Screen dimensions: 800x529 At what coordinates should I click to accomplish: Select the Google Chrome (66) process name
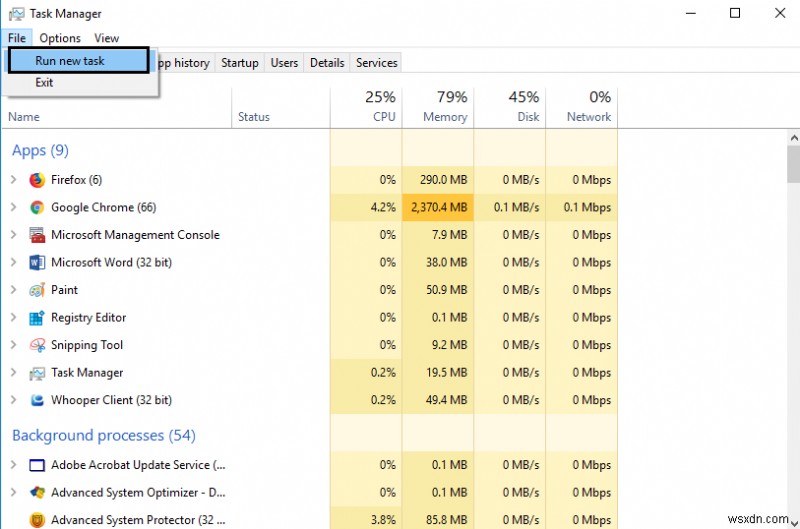tap(104, 207)
